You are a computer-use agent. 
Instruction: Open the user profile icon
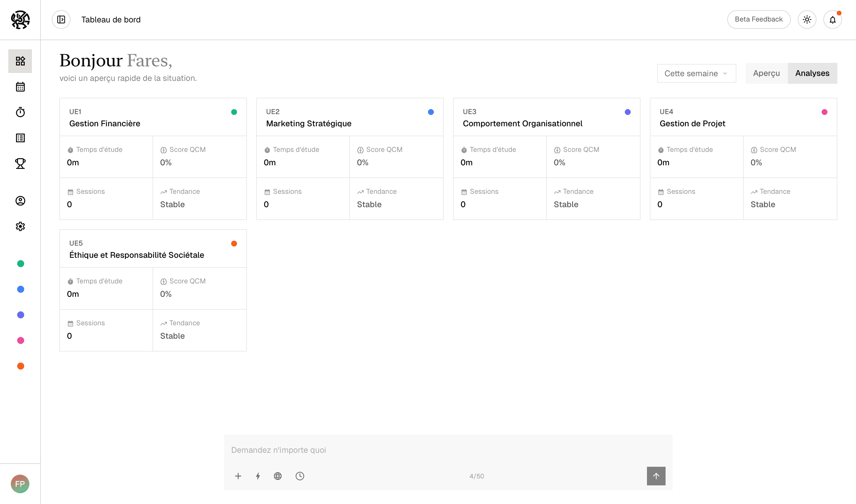(20, 201)
